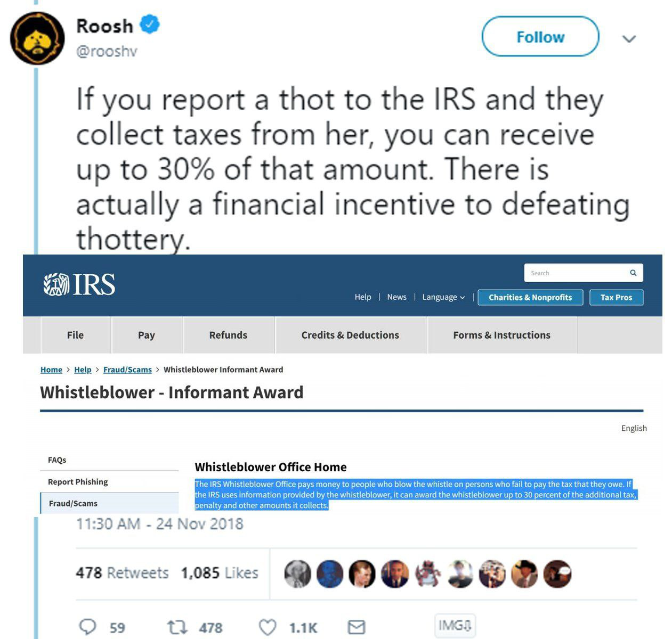This screenshot has height=639, width=672.
Task: Expand the tweet options chevron beside Follow
Action: [629, 39]
